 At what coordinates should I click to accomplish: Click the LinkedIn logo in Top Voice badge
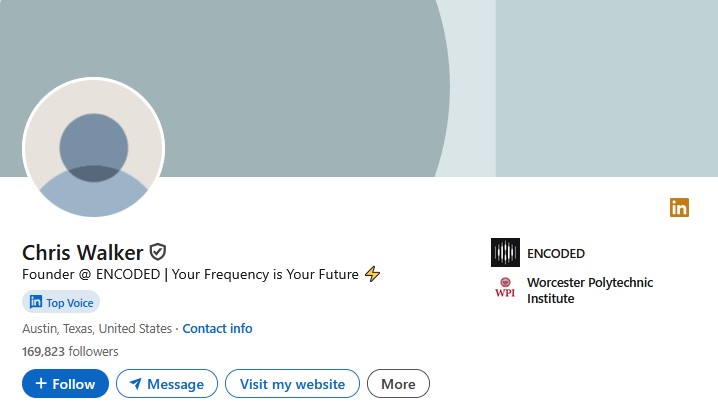click(35, 302)
